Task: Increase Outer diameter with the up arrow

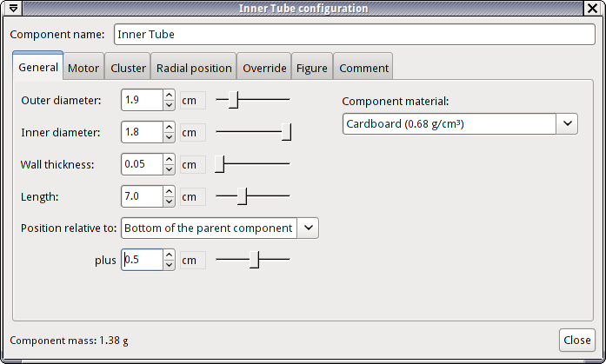Action: pos(169,96)
